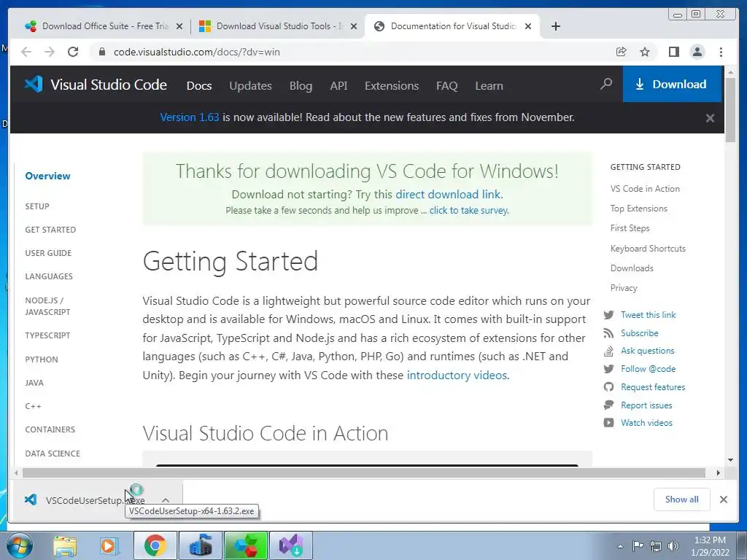Screen dimensions: 747x560
Task: Open the introductory videos link
Action: 457,376
